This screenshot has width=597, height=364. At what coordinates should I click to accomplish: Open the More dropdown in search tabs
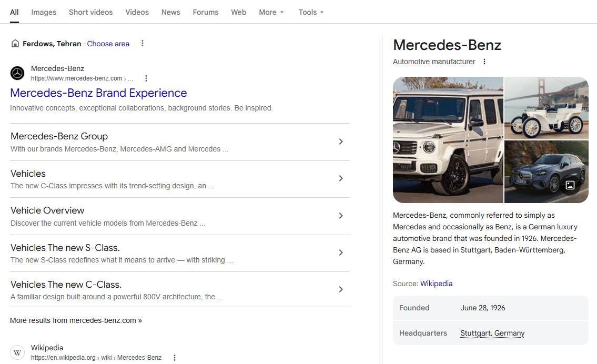coord(271,12)
